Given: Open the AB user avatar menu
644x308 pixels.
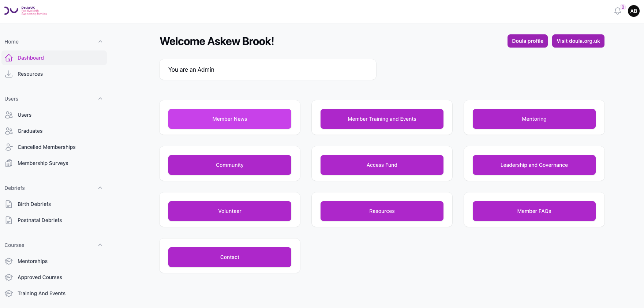Looking at the screenshot, I should click(634, 11).
